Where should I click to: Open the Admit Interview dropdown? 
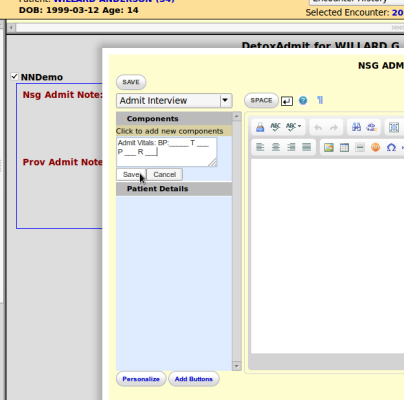[174, 100]
